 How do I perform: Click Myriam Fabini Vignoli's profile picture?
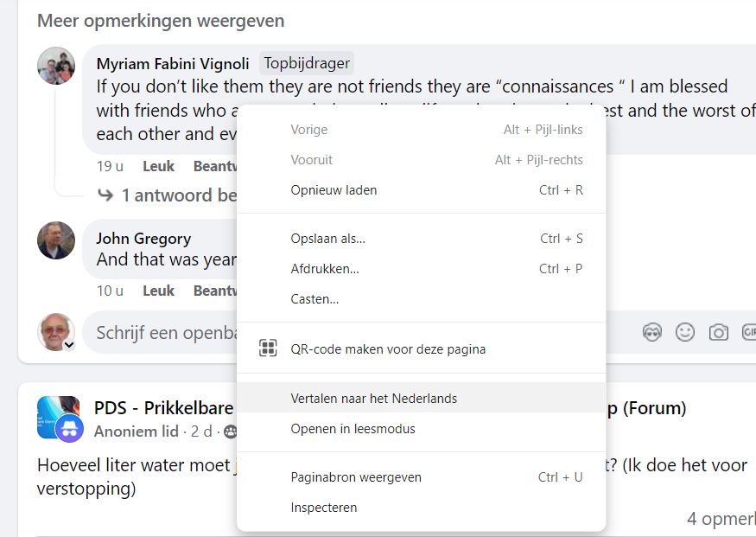click(x=56, y=66)
